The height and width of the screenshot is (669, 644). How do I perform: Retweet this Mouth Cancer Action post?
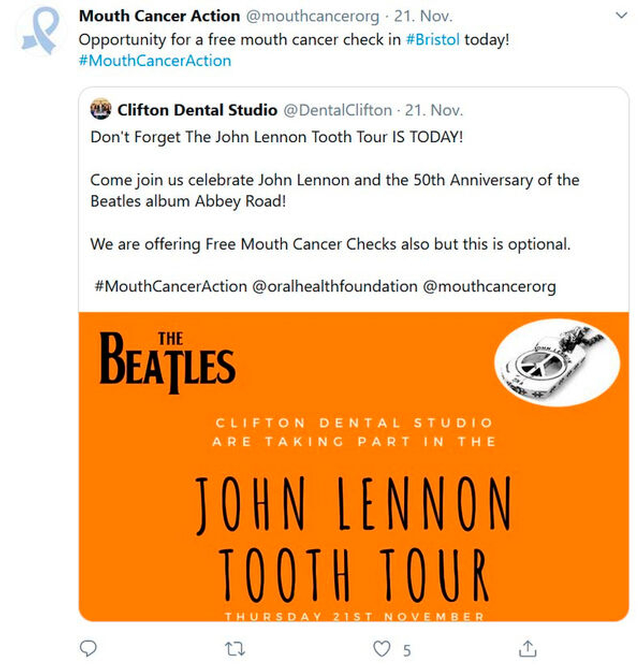coord(235,648)
